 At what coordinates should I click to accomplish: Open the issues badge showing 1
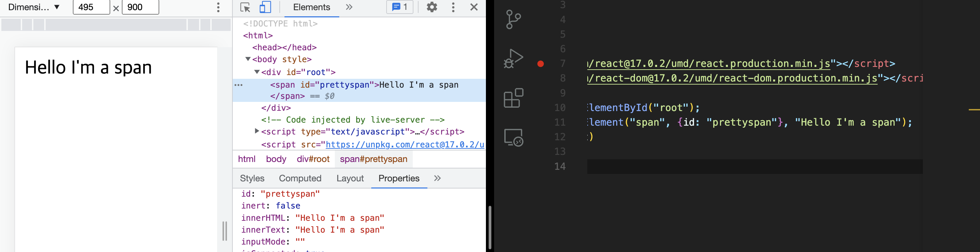pyautogui.click(x=400, y=7)
